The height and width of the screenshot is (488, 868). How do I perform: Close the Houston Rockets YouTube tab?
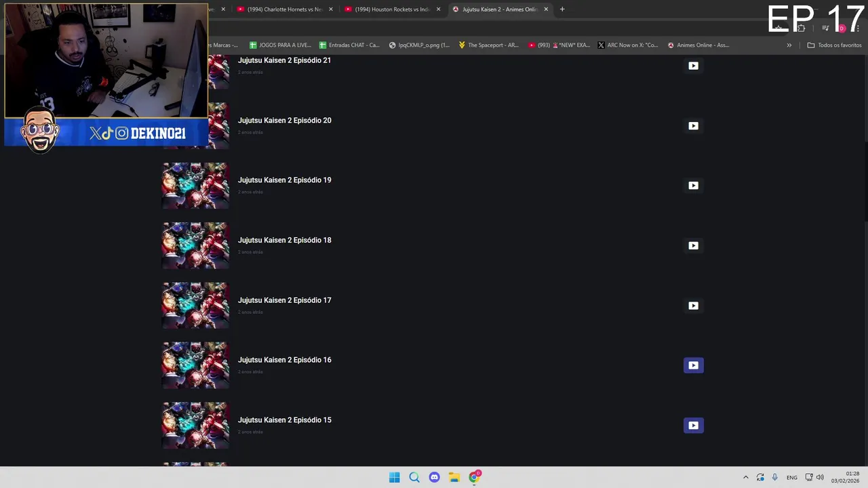(438, 9)
